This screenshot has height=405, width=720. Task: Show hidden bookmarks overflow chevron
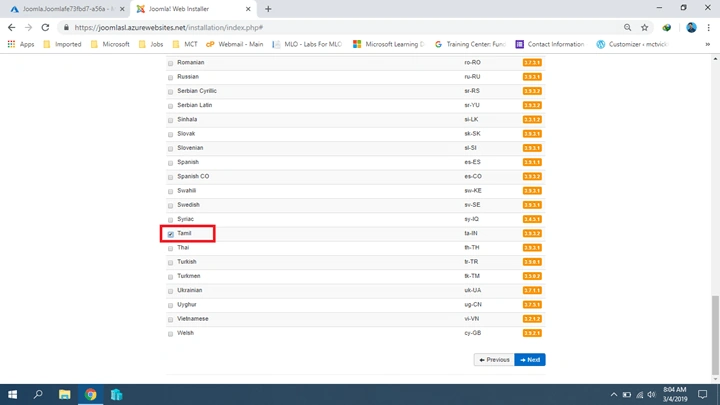click(708, 44)
